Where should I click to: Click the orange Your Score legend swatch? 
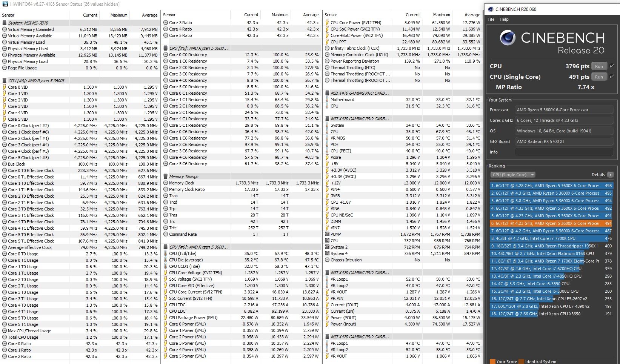492,362
